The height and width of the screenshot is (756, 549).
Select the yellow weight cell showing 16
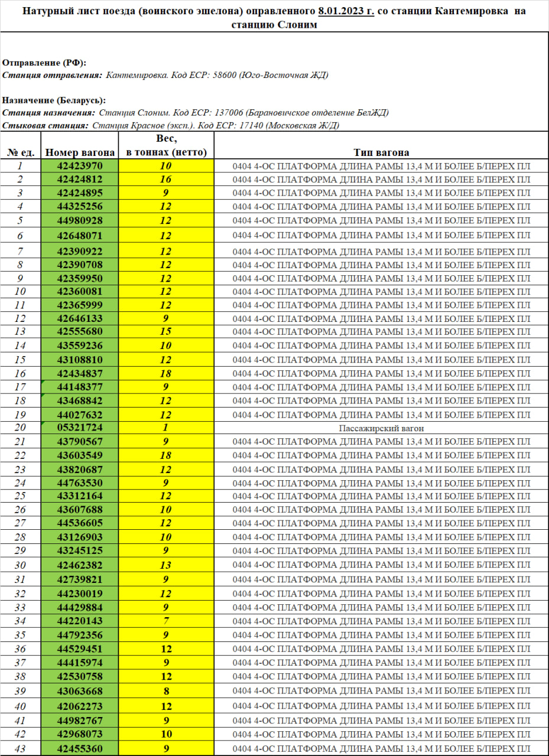pyautogui.click(x=166, y=180)
